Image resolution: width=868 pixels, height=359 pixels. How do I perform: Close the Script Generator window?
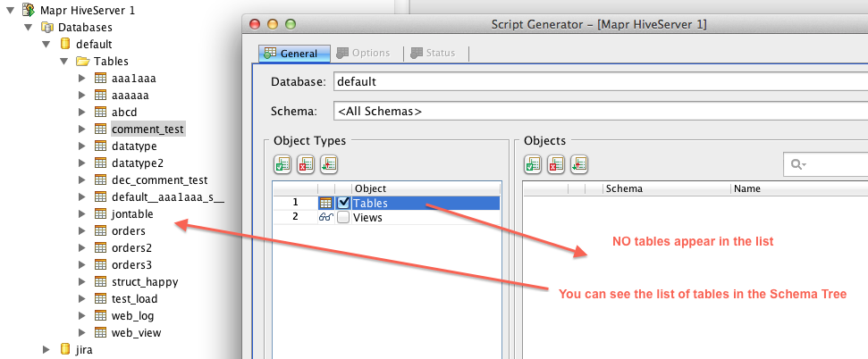pos(255,24)
